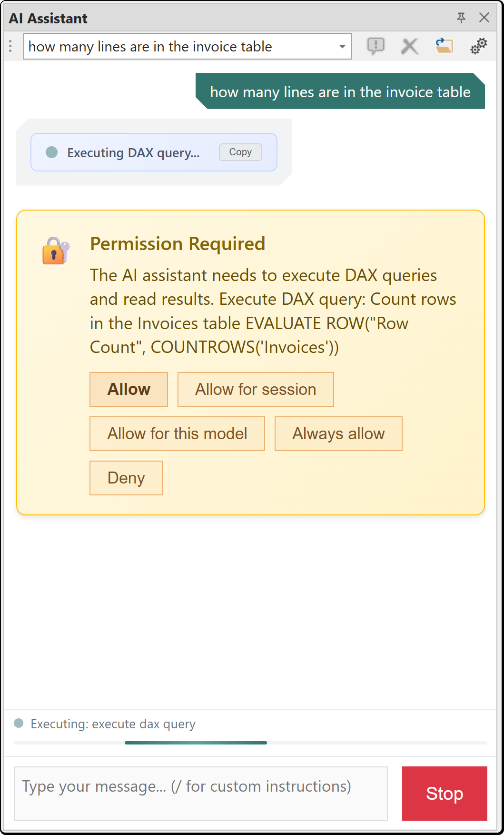Cancel the chat with the X toolbar icon
Viewport: 504px width, 835px height.
[x=409, y=46]
